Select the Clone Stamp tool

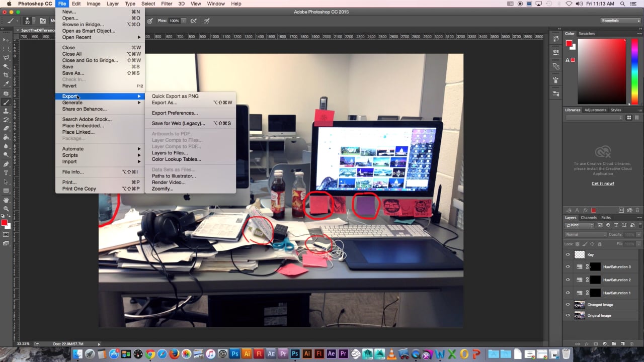6,111
